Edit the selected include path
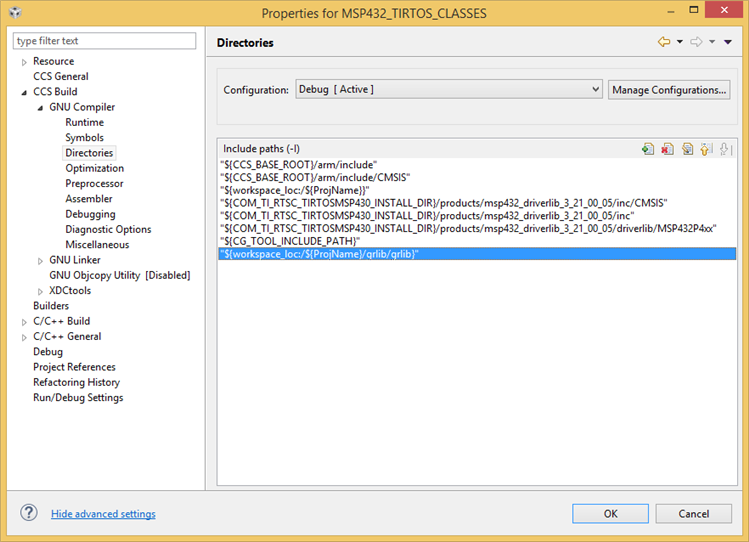This screenshot has width=749, height=542. click(x=687, y=149)
